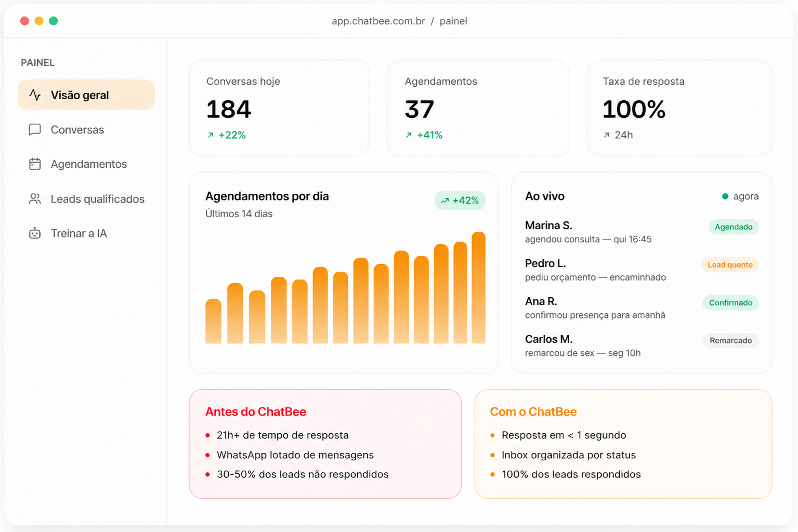Click the trend arrow icon beside +41%
The width and height of the screenshot is (798, 532).
(x=409, y=135)
